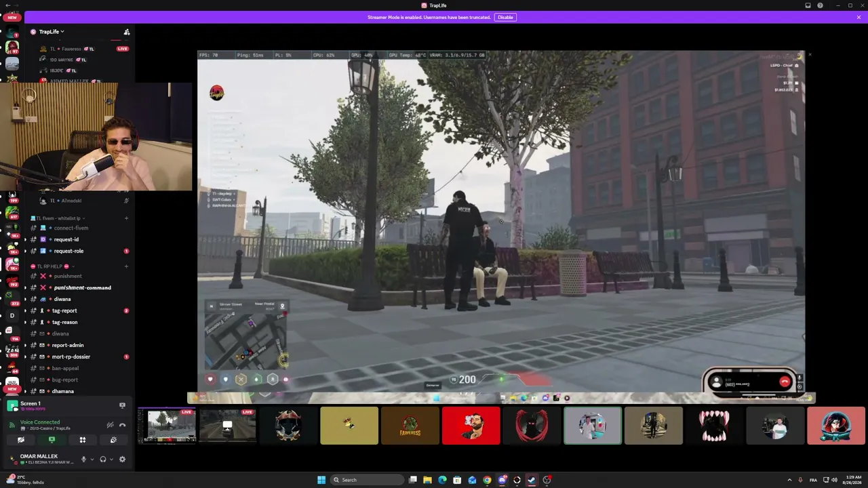Select the pirate skull avatar tile
This screenshot has height=488, width=868.
(x=288, y=426)
